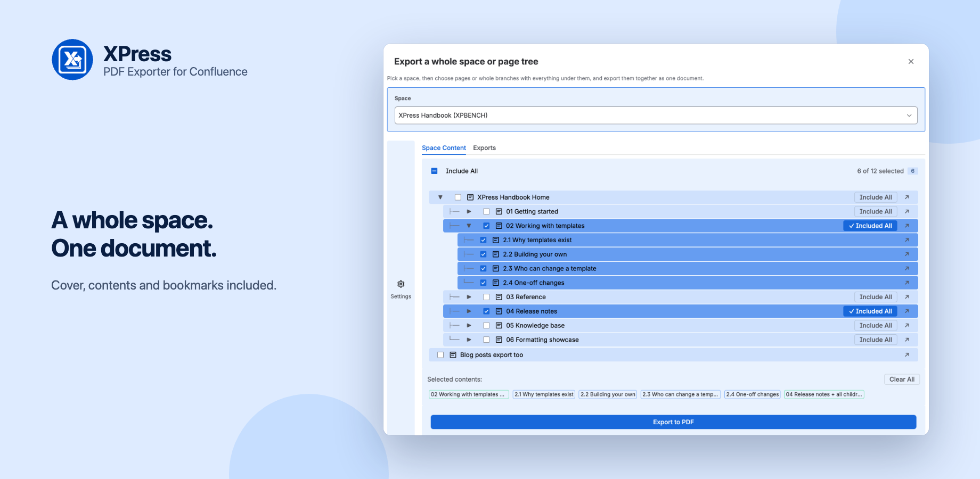Viewport: 980px width, 479px height.
Task: Open 02 Working with templates link arrow
Action: tap(907, 226)
